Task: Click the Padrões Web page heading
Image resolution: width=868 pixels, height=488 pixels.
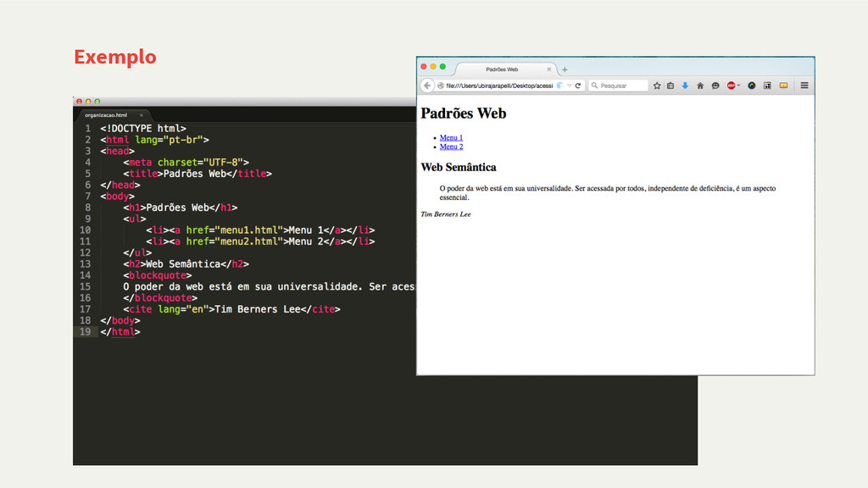Action: [464, 114]
